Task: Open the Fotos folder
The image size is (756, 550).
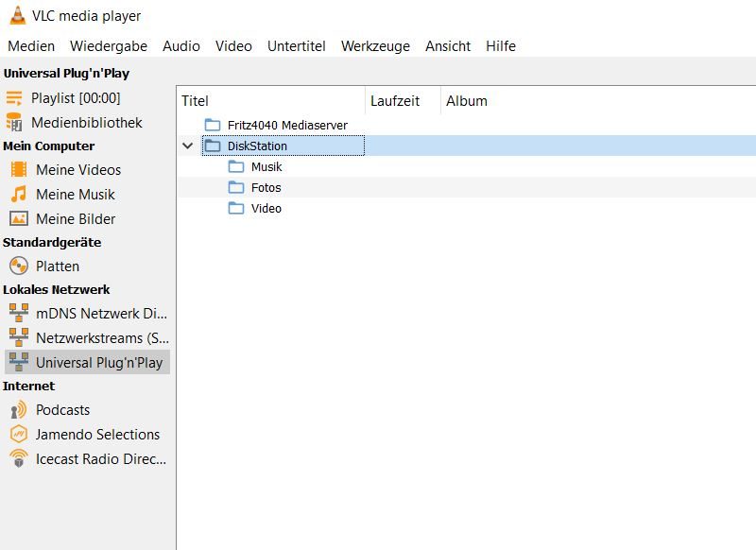Action: pyautogui.click(x=266, y=188)
